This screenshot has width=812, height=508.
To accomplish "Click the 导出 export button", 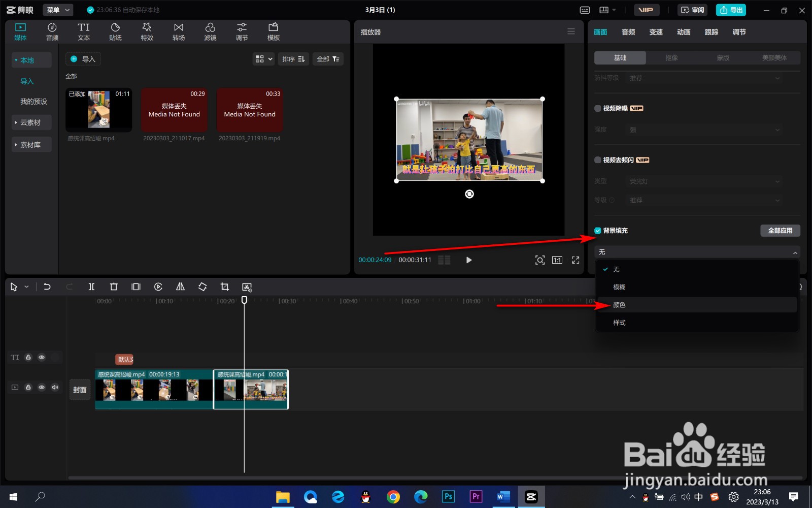I will click(x=731, y=10).
